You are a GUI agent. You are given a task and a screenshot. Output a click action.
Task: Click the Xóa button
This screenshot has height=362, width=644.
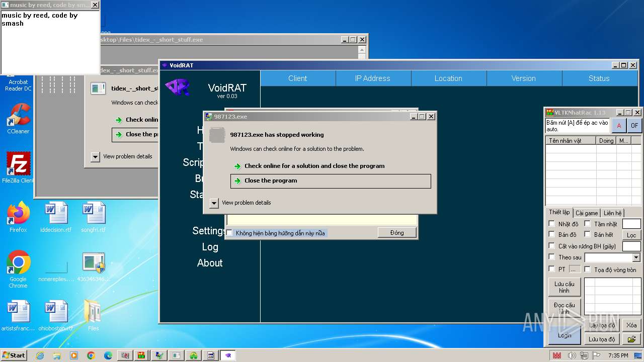click(x=631, y=325)
